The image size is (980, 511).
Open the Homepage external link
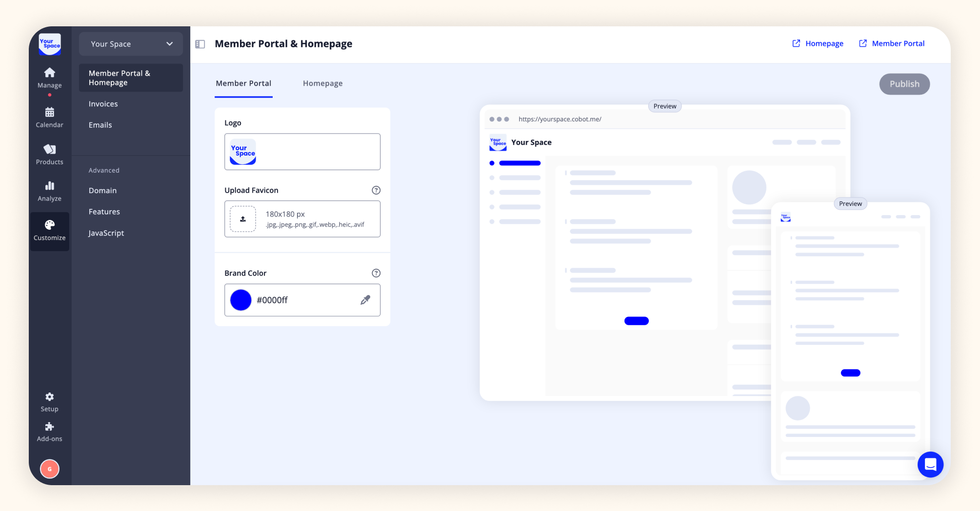point(818,43)
